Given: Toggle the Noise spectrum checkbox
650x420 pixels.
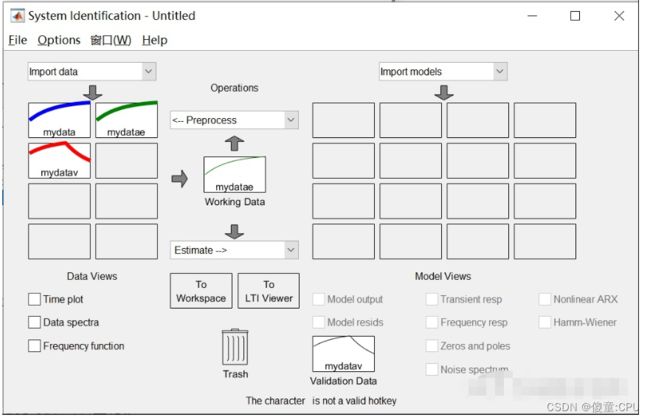Looking at the screenshot, I should pyautogui.click(x=432, y=369).
